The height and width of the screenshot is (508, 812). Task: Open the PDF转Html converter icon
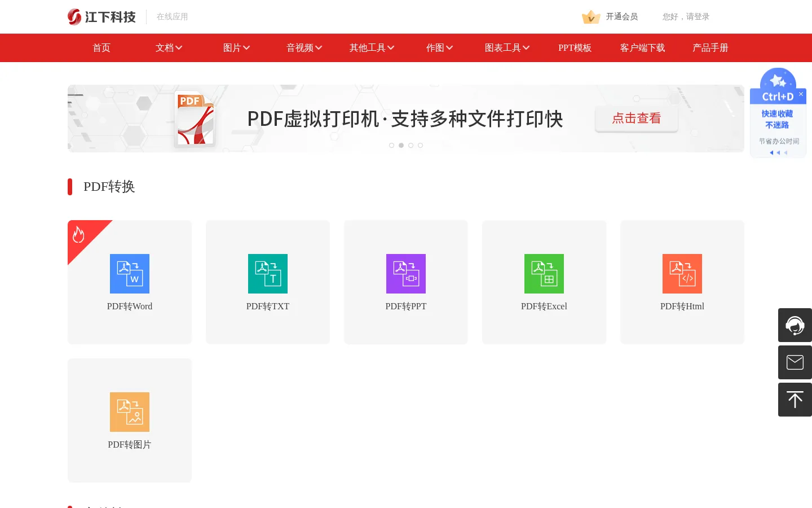click(682, 274)
